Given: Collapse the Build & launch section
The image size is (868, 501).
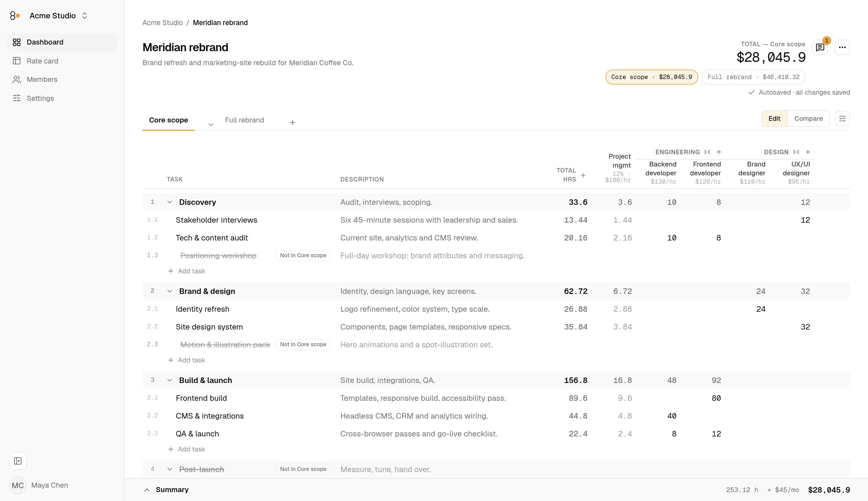Looking at the screenshot, I should 169,380.
